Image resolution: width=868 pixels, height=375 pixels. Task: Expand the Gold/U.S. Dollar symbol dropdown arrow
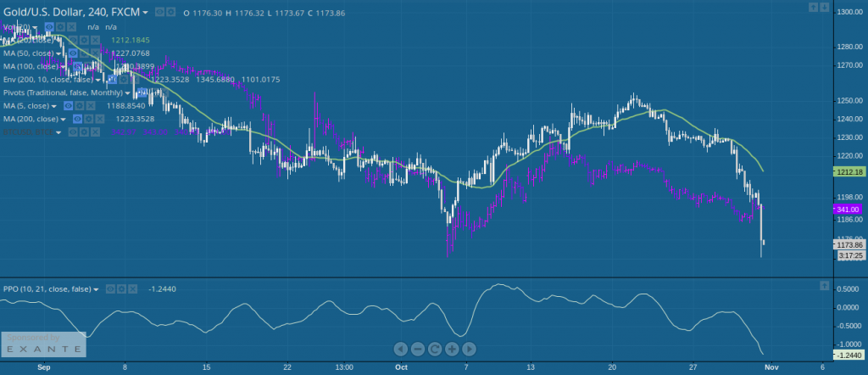click(x=145, y=13)
